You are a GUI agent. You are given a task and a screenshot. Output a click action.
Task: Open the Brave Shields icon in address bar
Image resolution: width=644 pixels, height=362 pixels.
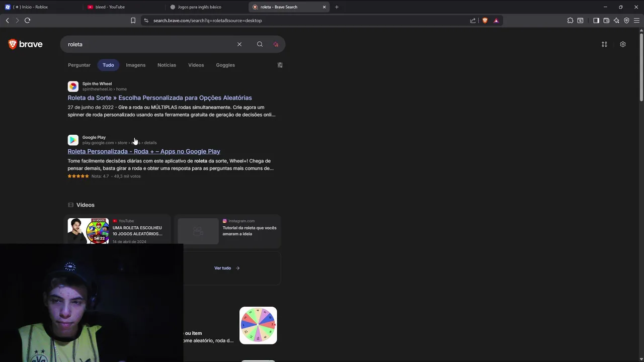(x=485, y=21)
